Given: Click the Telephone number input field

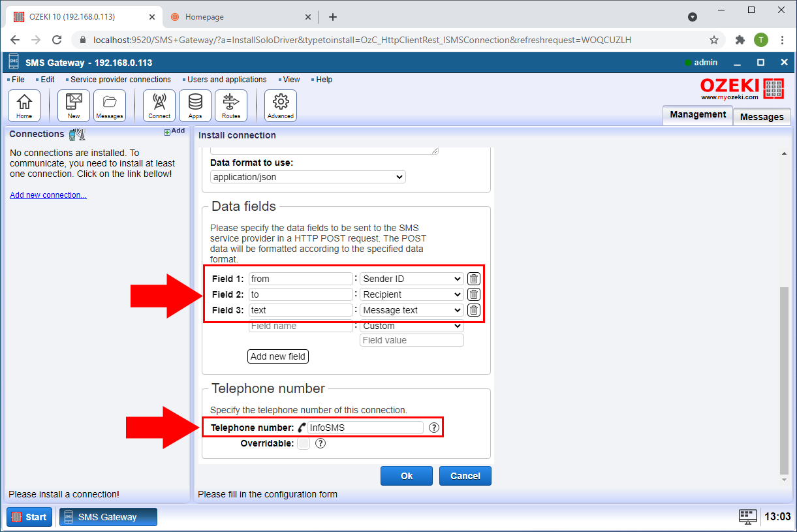Looking at the screenshot, I should click(x=366, y=428).
